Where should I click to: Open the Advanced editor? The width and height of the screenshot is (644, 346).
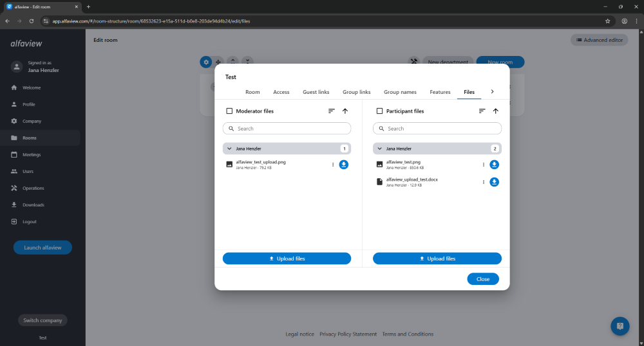click(599, 40)
